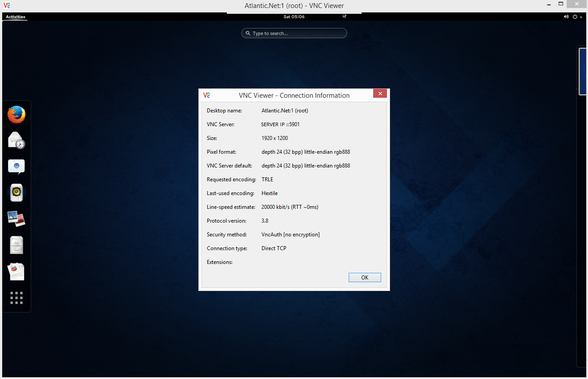The width and height of the screenshot is (588, 379).
Task: Click the Direct TCP value
Action: click(274, 248)
